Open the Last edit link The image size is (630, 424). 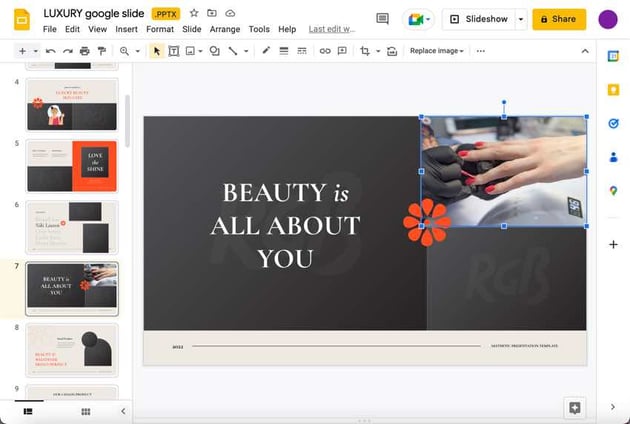(x=331, y=30)
